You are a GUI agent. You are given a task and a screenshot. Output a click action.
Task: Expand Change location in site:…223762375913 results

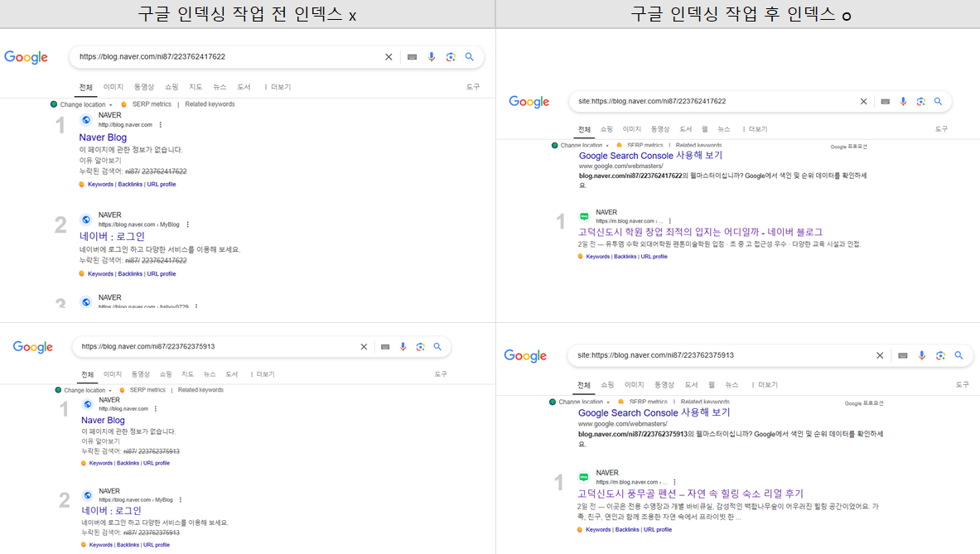(x=580, y=402)
